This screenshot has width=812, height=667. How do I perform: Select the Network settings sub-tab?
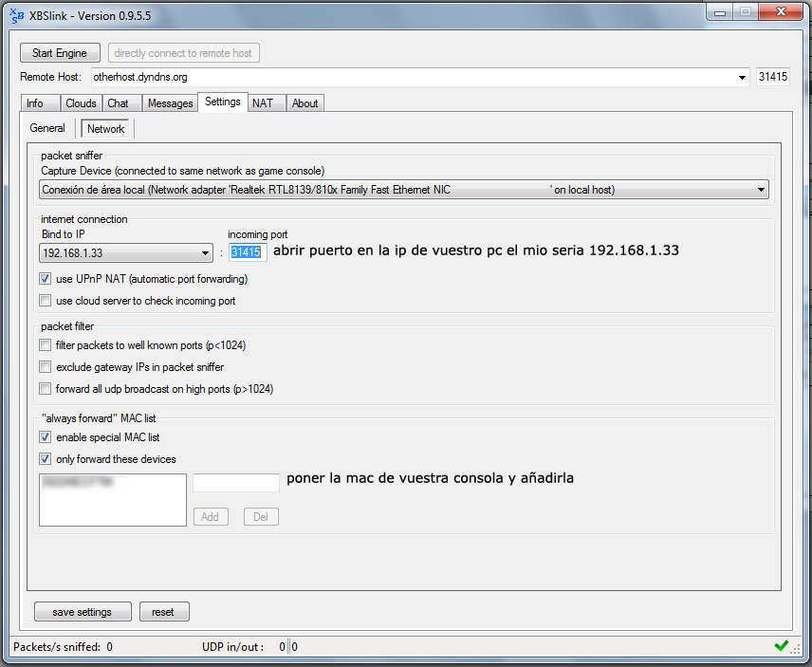(x=105, y=128)
